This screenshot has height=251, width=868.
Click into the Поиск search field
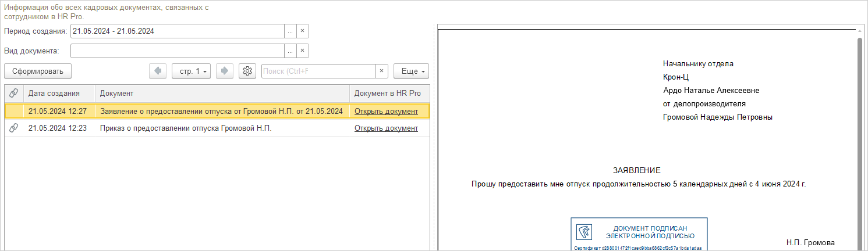[317, 71]
